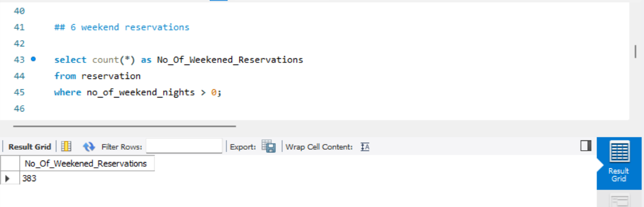Click the yellow field-types grid icon

[67, 147]
